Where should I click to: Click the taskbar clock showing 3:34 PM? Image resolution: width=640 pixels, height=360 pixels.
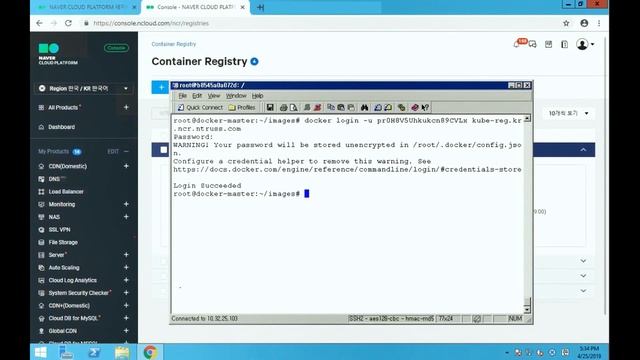(589, 352)
